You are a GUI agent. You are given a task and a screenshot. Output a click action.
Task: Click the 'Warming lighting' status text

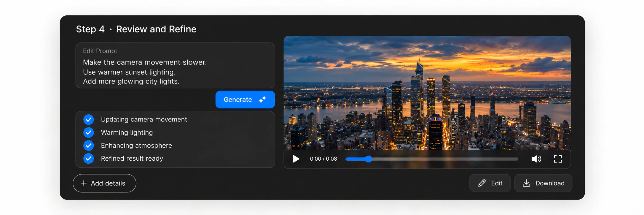coord(127,132)
